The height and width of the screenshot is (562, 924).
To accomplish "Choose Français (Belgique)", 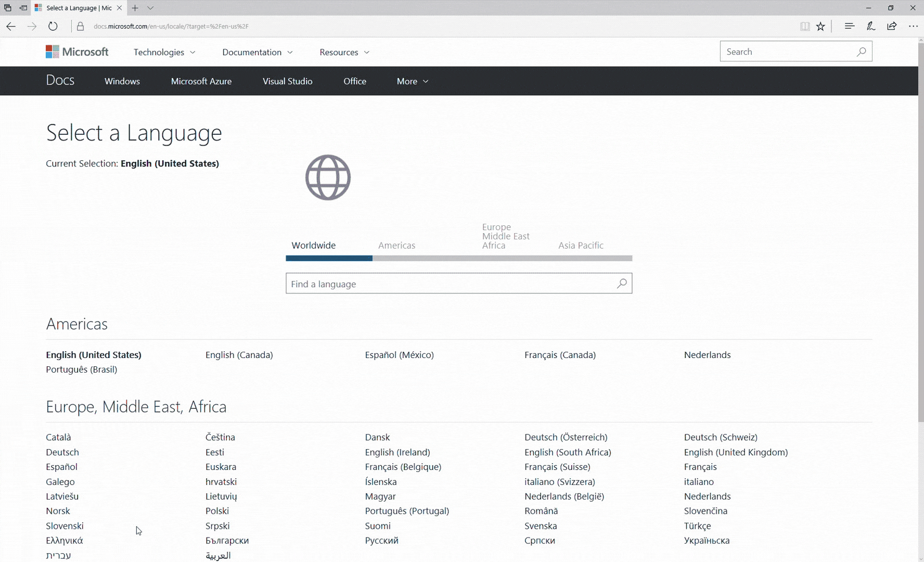I will coord(403,467).
